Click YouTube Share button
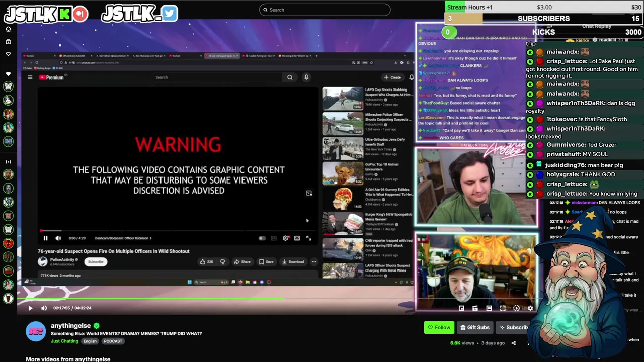This screenshot has height=362, width=644. pyautogui.click(x=242, y=262)
